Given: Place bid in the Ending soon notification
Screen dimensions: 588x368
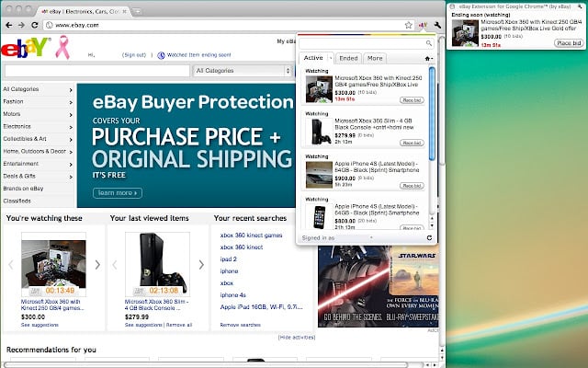Looking at the screenshot, I should point(569,43).
